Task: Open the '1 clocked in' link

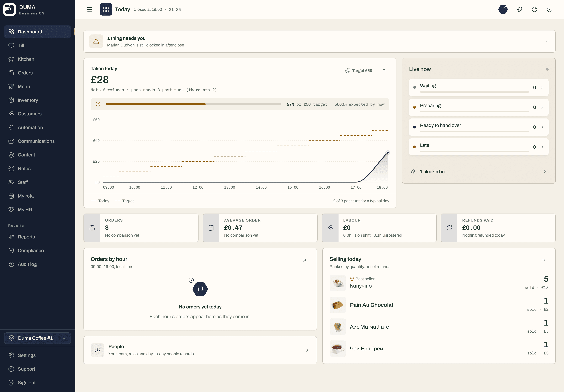Action: (x=479, y=172)
